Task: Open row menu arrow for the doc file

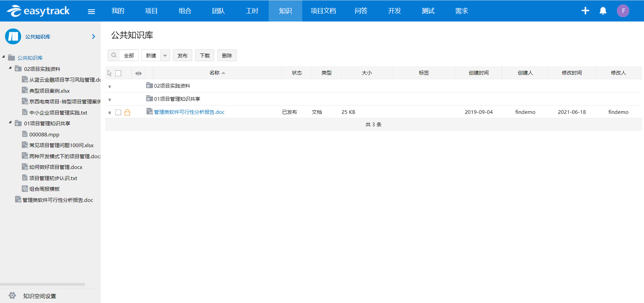Action: coord(110,113)
